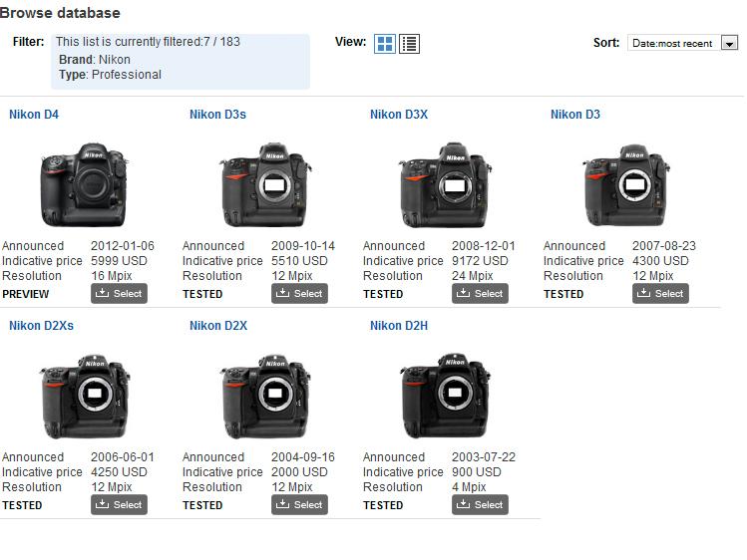
Task: Select the Nikon D3X camera
Action: tap(481, 294)
